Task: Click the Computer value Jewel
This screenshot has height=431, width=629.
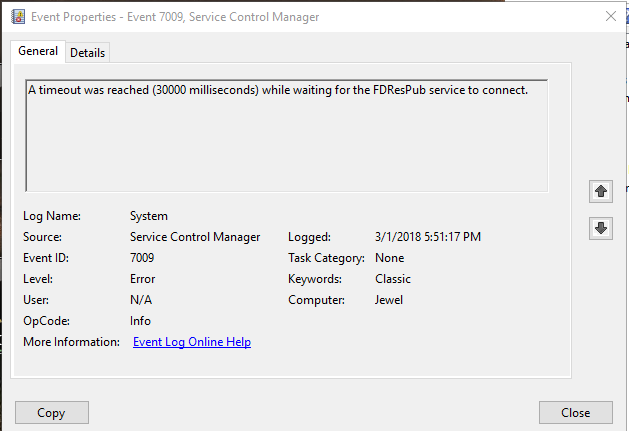Action: (387, 300)
